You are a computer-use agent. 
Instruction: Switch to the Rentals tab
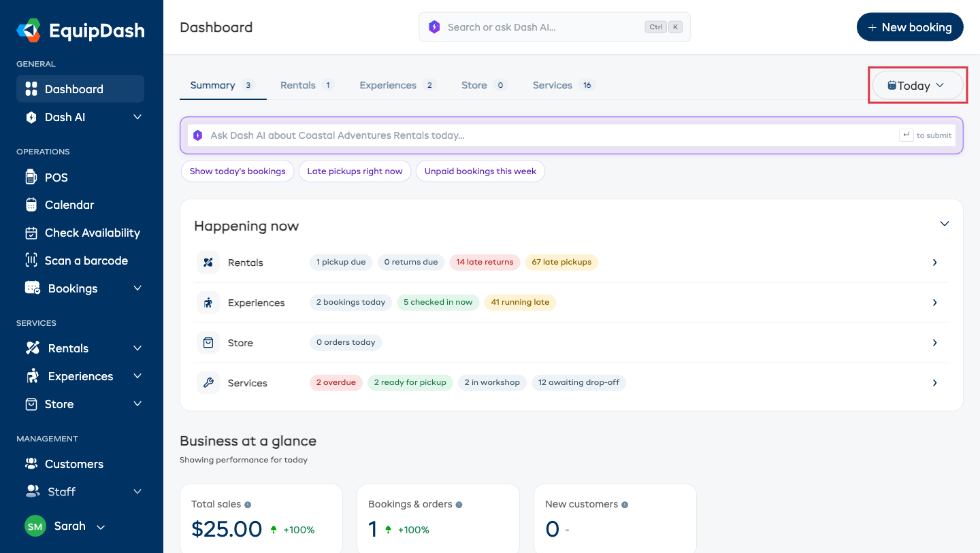point(307,85)
